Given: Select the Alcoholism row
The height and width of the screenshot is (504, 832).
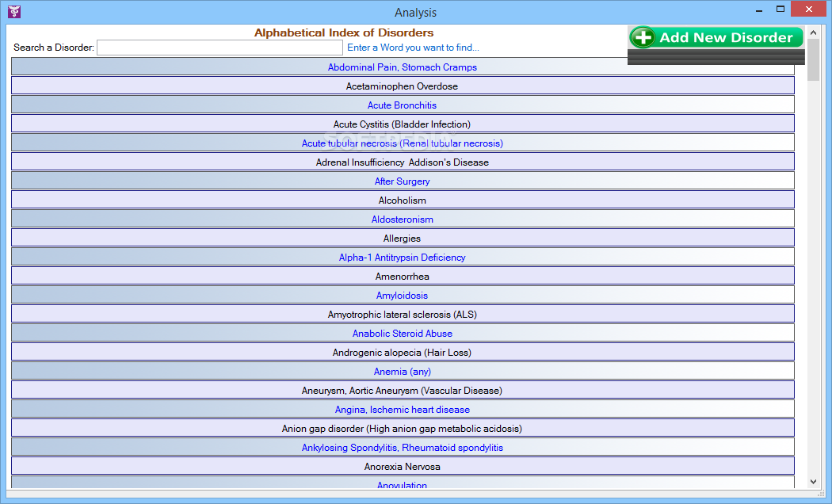Looking at the screenshot, I should coord(403,200).
